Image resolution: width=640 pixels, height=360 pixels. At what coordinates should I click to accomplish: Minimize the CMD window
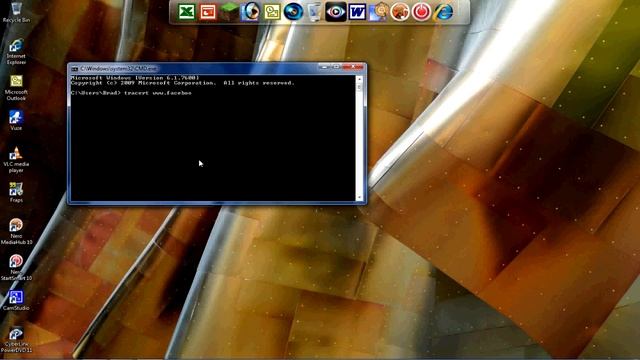coord(324,67)
